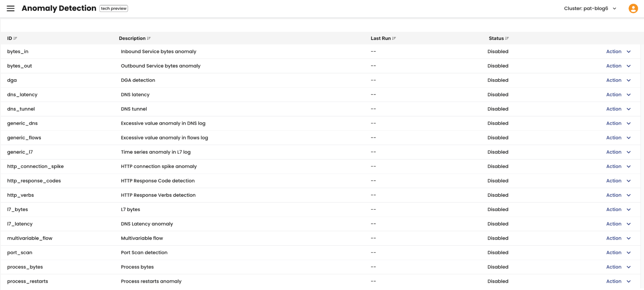
Task: Click Action link for multivariable_flow row
Action: pos(614,238)
